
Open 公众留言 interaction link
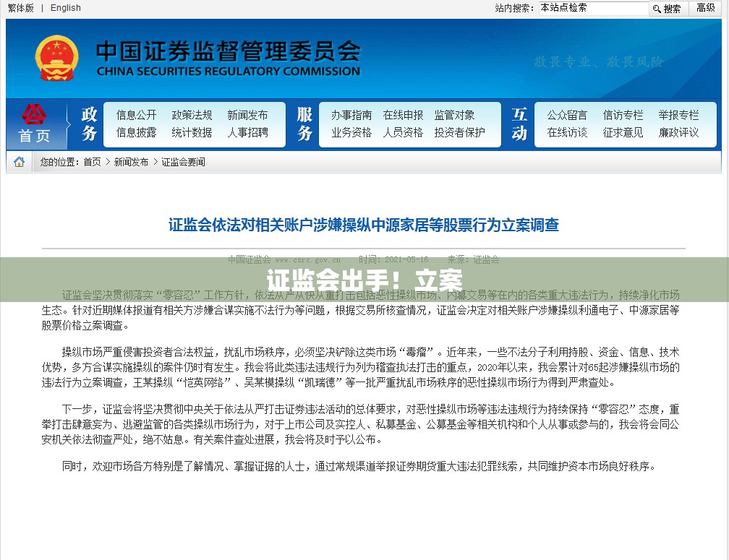[567, 115]
